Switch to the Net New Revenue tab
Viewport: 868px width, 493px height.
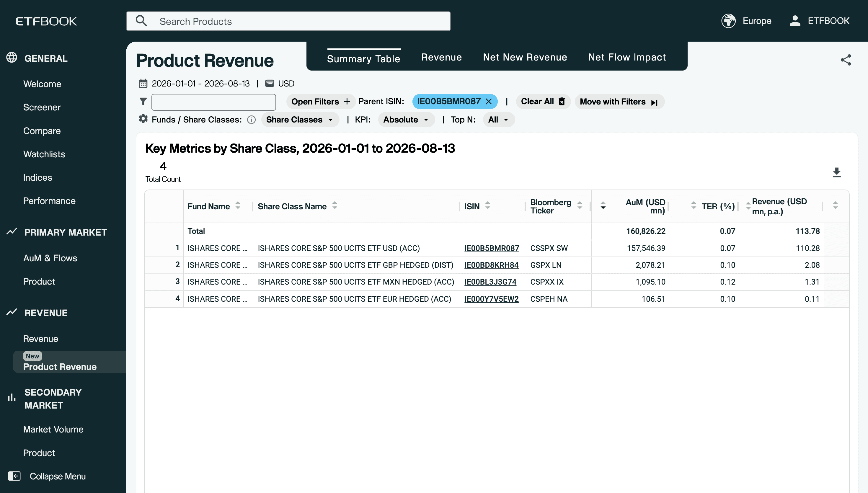coord(525,57)
